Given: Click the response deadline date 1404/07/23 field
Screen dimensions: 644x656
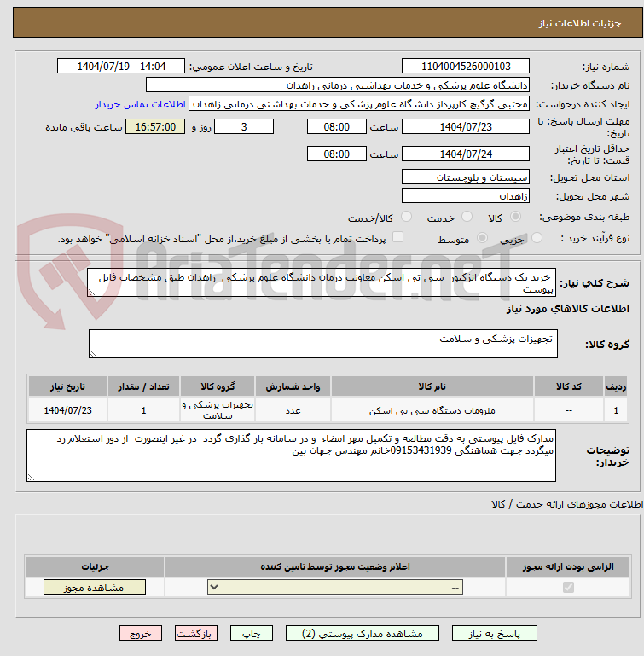Looking at the screenshot, I should click(x=466, y=126).
